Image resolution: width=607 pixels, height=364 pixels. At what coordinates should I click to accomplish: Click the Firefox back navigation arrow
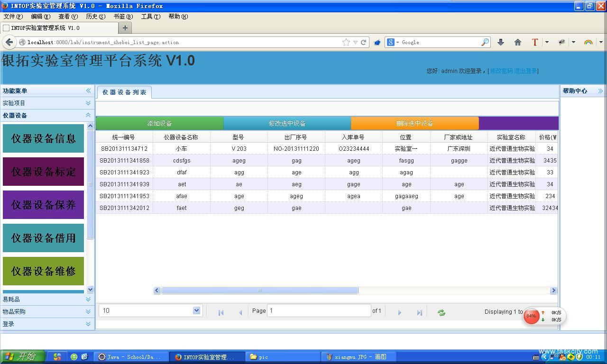point(9,42)
